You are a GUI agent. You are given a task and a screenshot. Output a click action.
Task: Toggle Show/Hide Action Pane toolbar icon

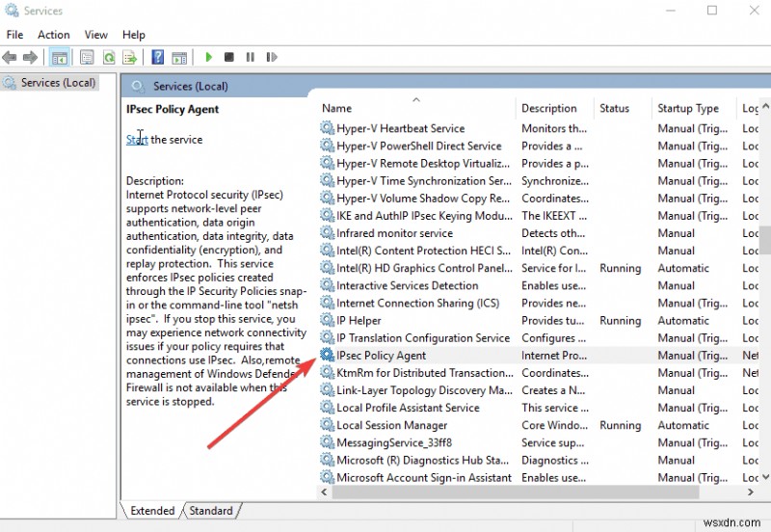(x=179, y=58)
